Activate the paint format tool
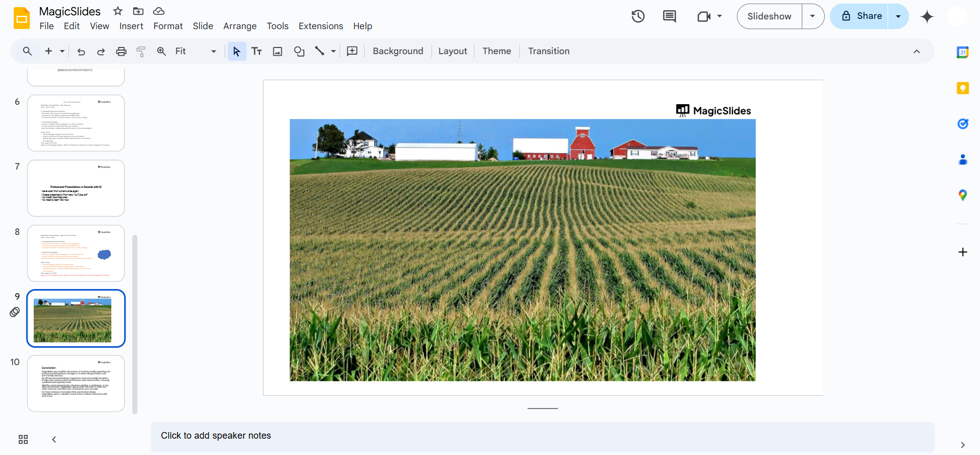Image resolution: width=980 pixels, height=455 pixels. pyautogui.click(x=141, y=51)
